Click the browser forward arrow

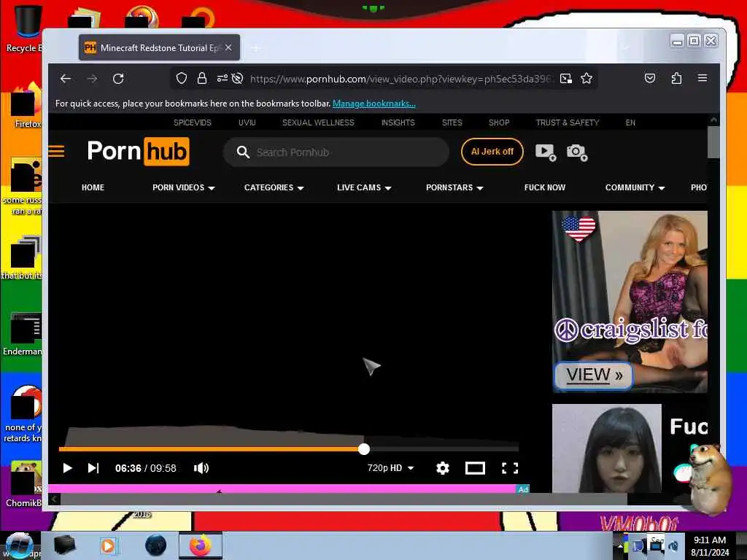(x=92, y=79)
